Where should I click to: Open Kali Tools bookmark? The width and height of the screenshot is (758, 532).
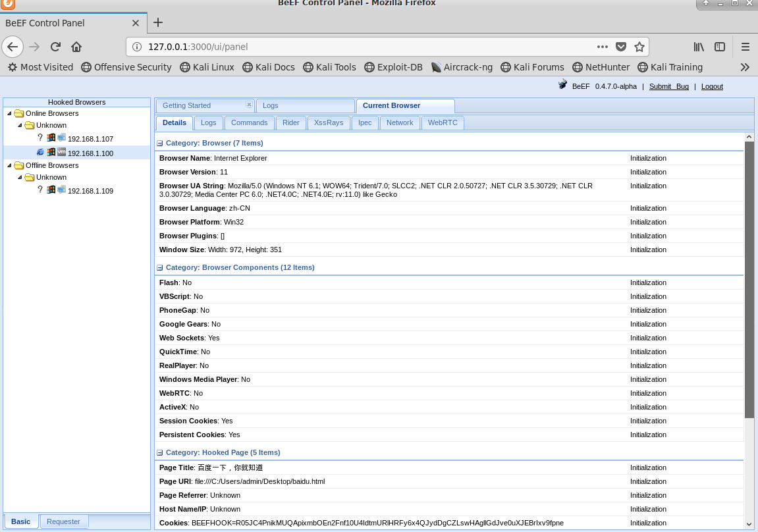point(329,67)
